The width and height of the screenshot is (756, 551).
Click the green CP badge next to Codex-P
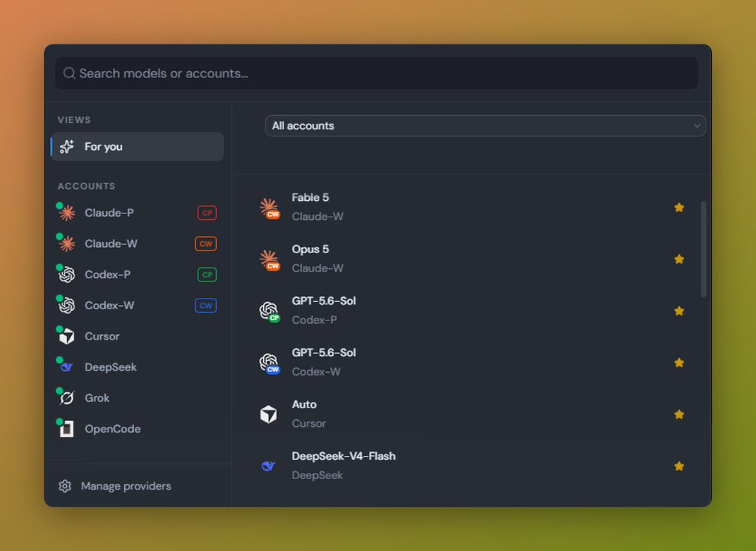click(x=207, y=275)
